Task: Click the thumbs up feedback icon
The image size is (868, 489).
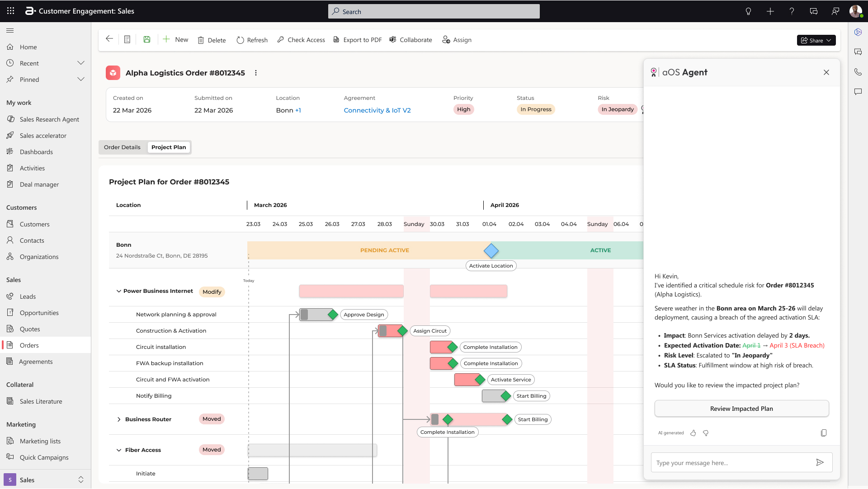Action: [693, 433]
